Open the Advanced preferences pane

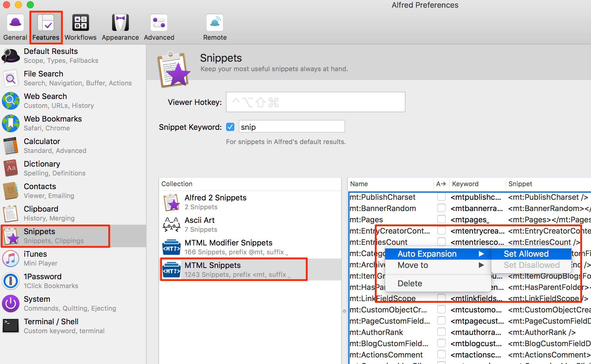click(159, 27)
